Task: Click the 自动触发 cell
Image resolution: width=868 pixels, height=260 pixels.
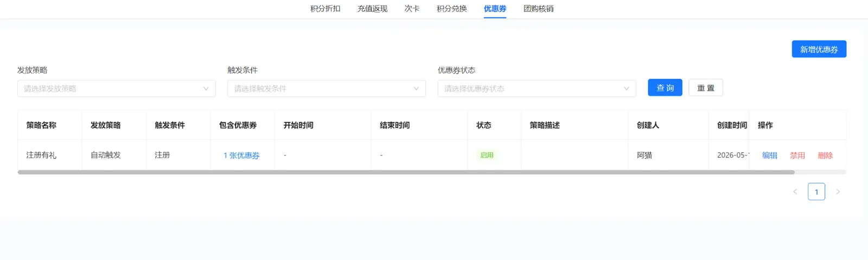Action: click(114, 155)
